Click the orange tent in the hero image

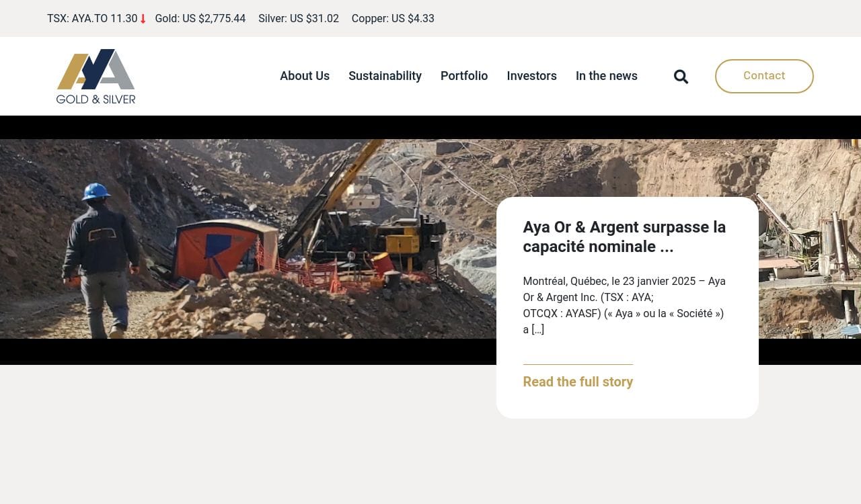point(222,249)
